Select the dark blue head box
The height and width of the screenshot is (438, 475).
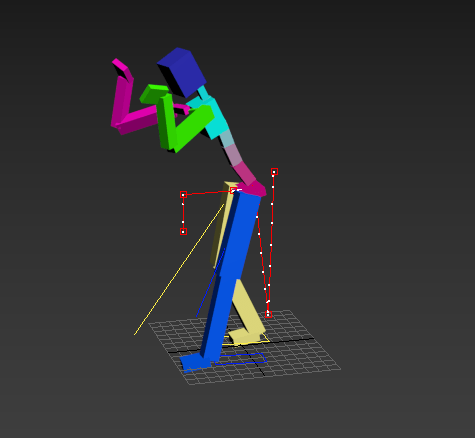(x=183, y=72)
